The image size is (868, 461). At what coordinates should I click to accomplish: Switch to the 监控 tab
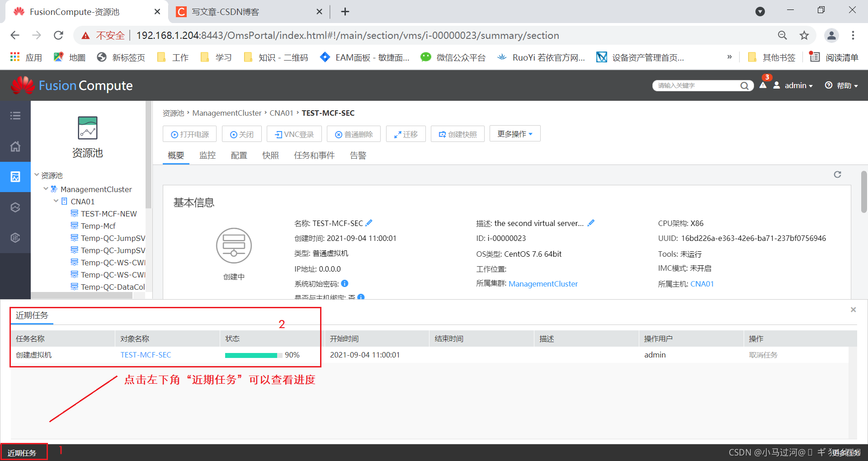click(208, 155)
